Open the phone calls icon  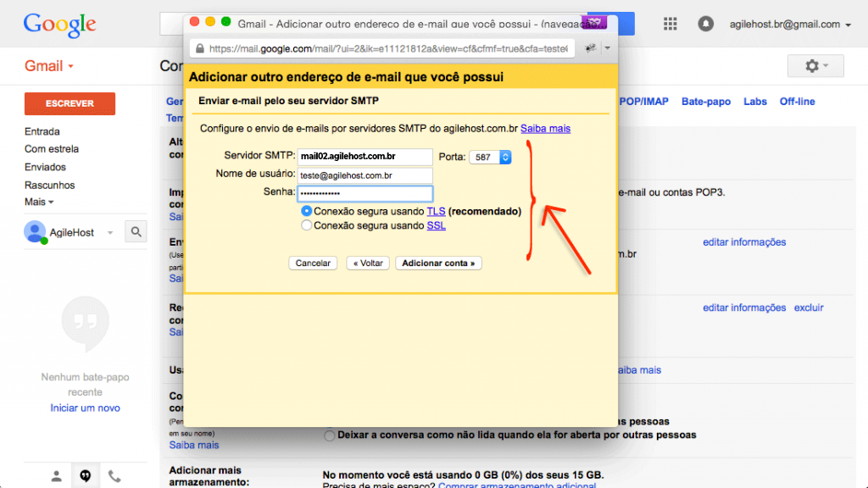point(114,476)
